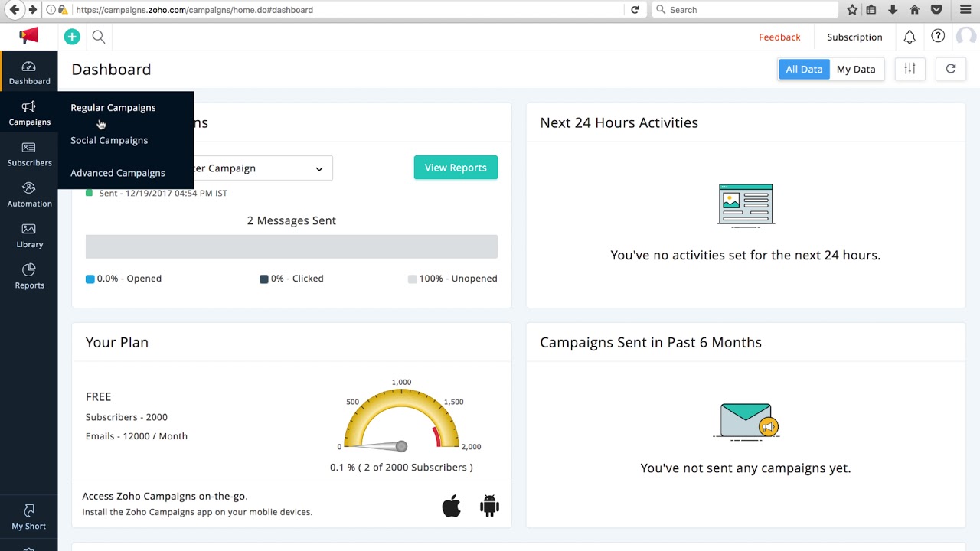The width and height of the screenshot is (980, 551).
Task: Select the Subscribers sidebar icon
Action: pyautogui.click(x=29, y=155)
